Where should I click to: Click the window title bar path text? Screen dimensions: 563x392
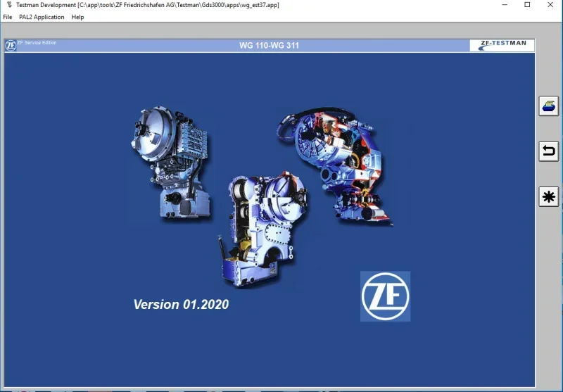(148, 5)
